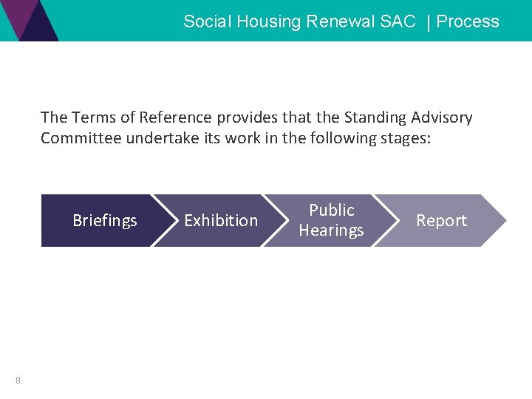Click the Briefings stage arrow

105,220
